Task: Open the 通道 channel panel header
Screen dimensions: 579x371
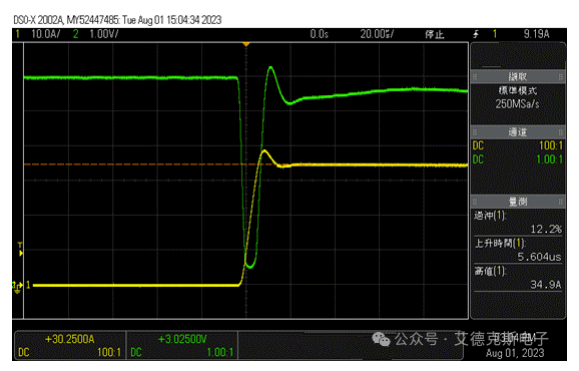Action: tap(518, 132)
